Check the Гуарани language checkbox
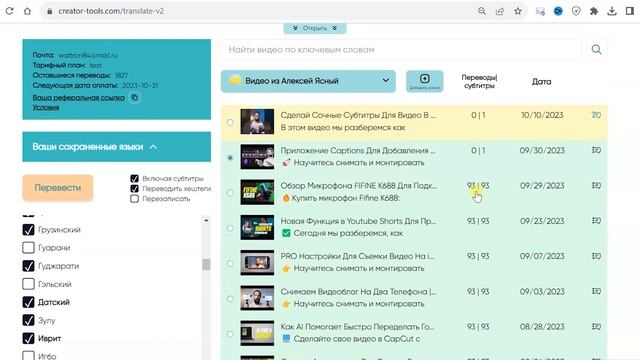 [x=28, y=248]
